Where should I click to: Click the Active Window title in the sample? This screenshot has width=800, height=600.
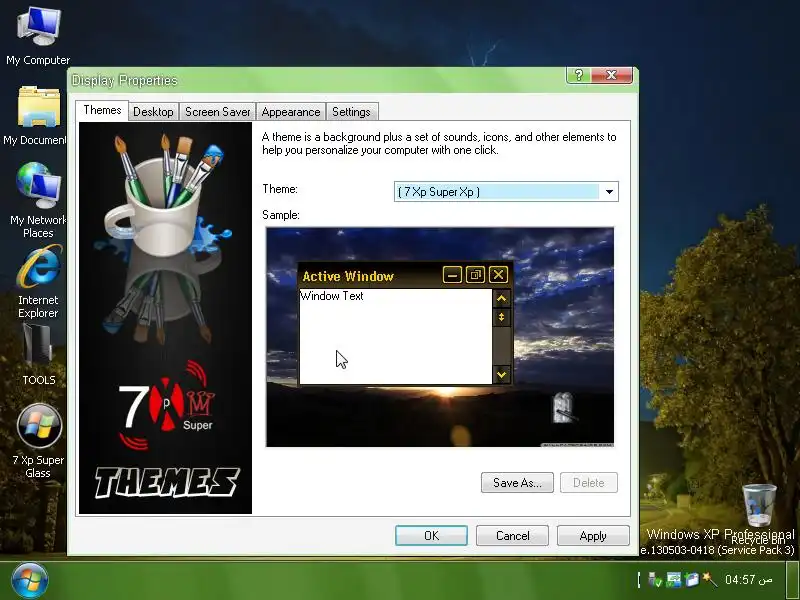[348, 277]
